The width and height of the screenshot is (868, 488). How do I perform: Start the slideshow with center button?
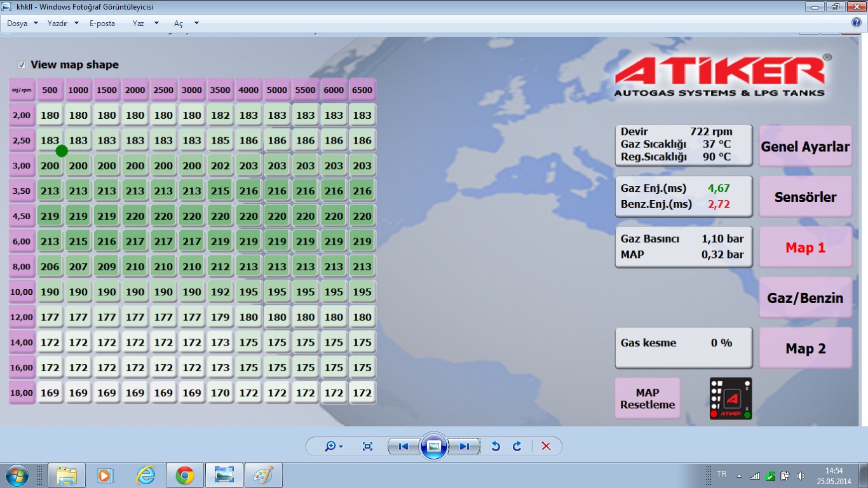tap(433, 446)
